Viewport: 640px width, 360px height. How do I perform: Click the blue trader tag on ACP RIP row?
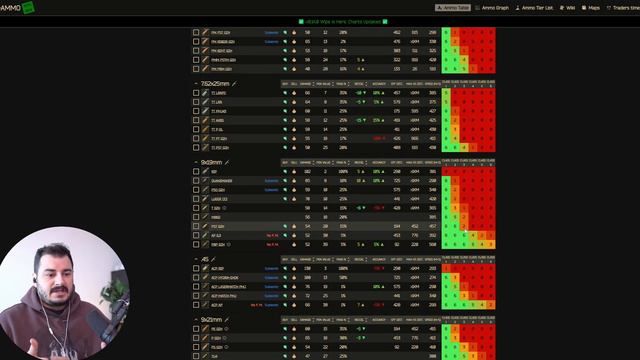click(x=271, y=269)
